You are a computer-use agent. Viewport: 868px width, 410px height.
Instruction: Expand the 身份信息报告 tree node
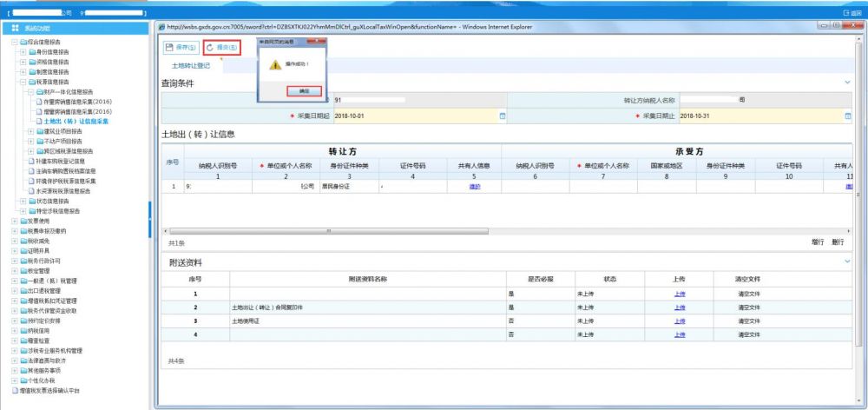(23, 52)
